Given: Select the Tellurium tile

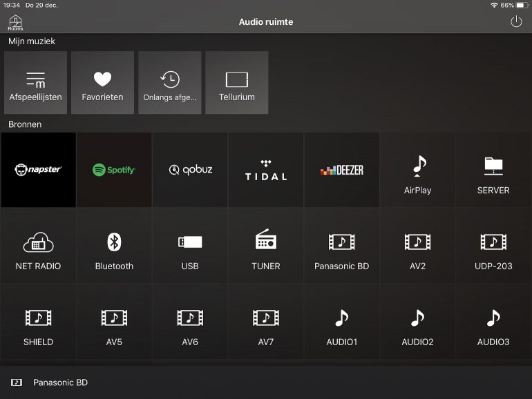Looking at the screenshot, I should [x=236, y=83].
